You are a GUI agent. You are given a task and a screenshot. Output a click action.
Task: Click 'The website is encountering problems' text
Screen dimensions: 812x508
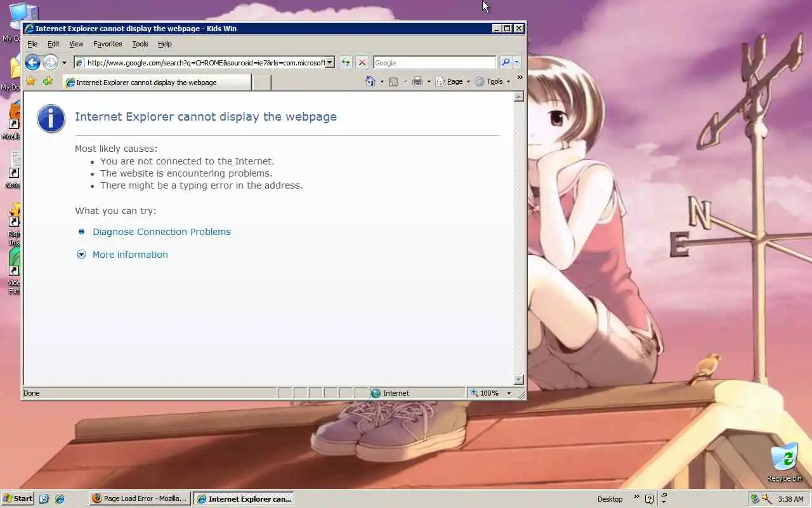187,173
